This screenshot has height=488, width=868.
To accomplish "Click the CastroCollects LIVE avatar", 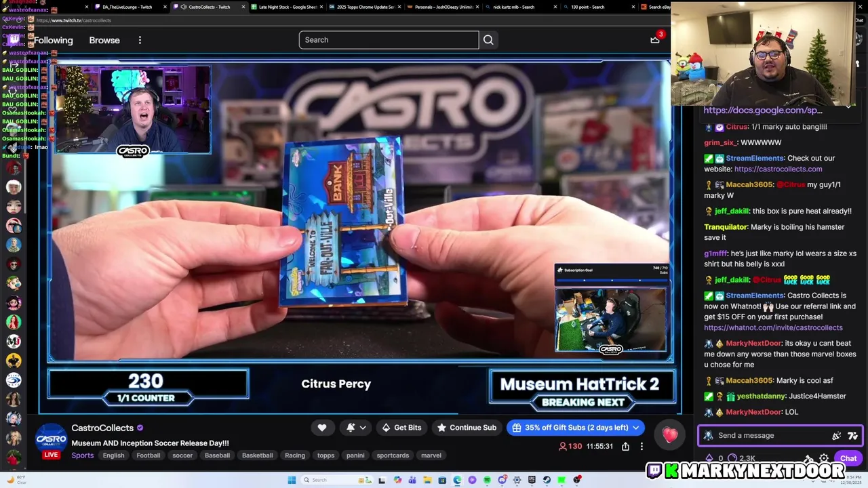I will 51,441.
